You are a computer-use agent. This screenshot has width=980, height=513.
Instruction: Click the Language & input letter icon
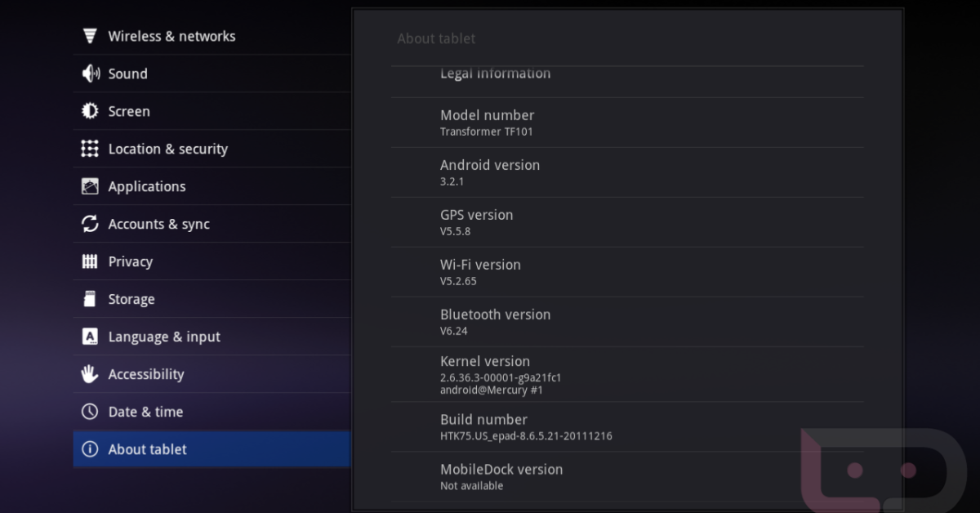coord(90,337)
